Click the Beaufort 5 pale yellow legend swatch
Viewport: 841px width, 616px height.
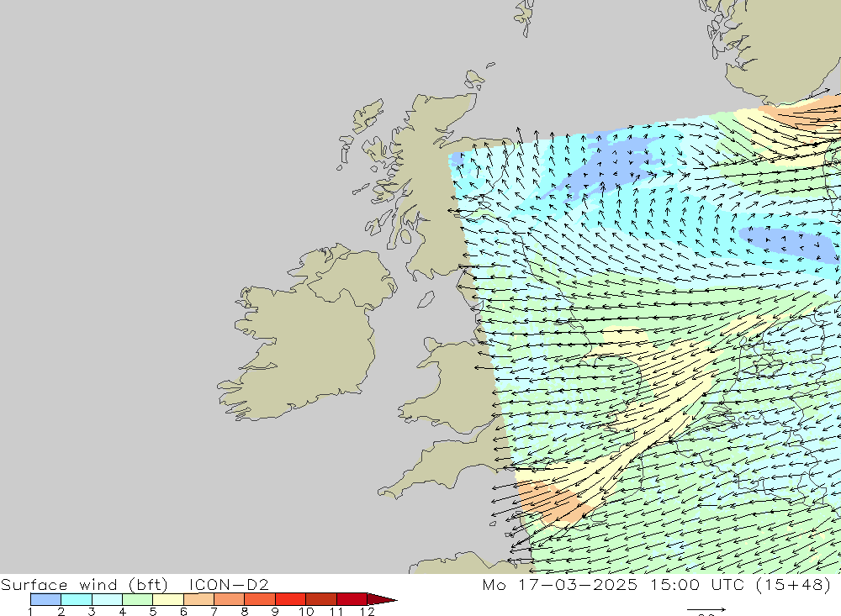(x=168, y=599)
